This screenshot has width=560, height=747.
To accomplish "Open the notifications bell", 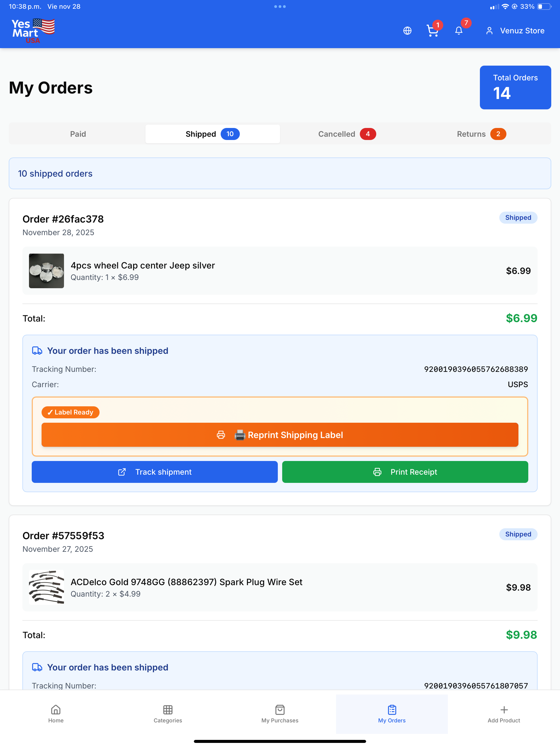I will click(459, 31).
